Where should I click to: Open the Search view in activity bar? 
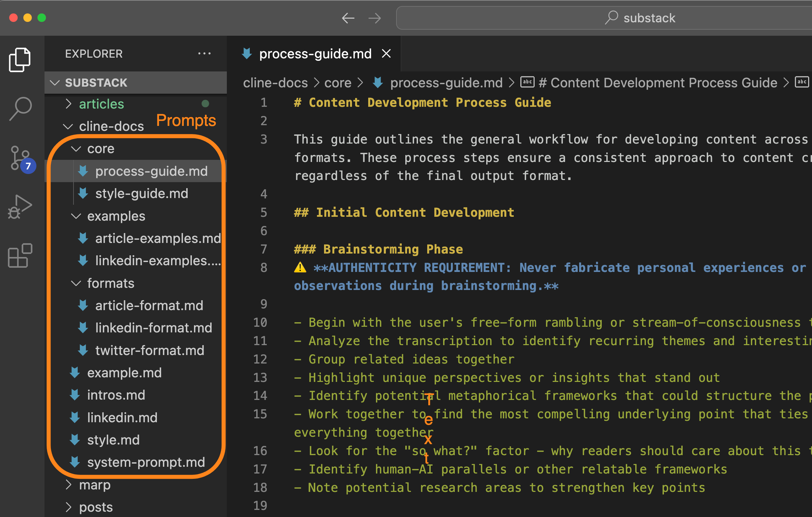pyautogui.click(x=20, y=109)
